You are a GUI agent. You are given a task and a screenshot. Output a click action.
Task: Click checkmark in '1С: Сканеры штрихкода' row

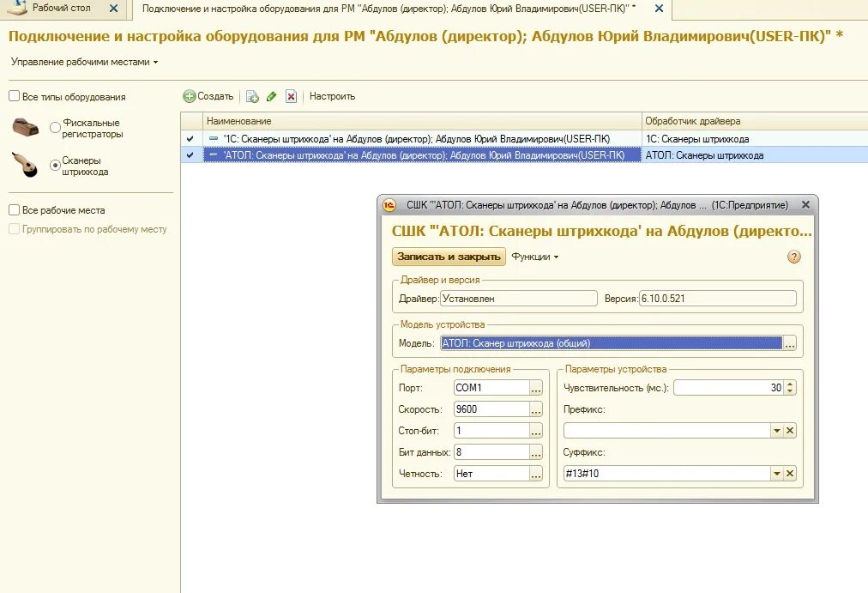(190, 139)
